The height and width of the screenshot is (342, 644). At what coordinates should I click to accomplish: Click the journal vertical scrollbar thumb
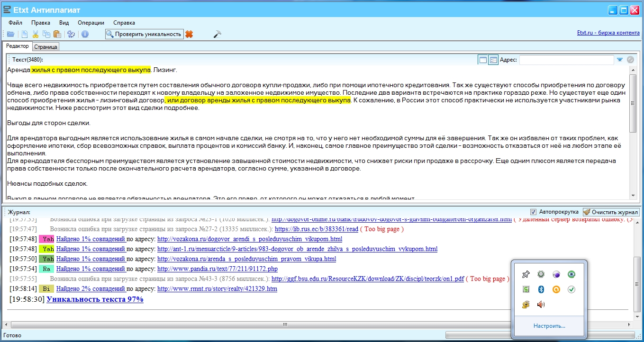(637, 284)
